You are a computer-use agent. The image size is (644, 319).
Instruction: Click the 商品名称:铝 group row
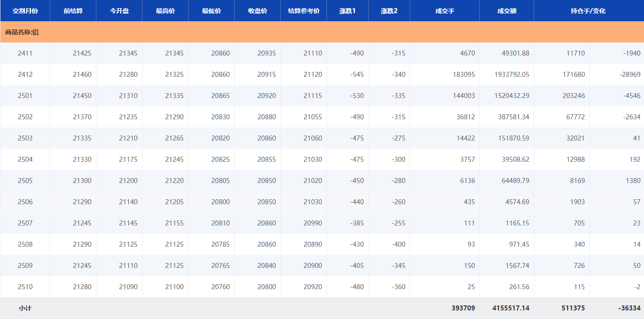pyautogui.click(x=22, y=33)
